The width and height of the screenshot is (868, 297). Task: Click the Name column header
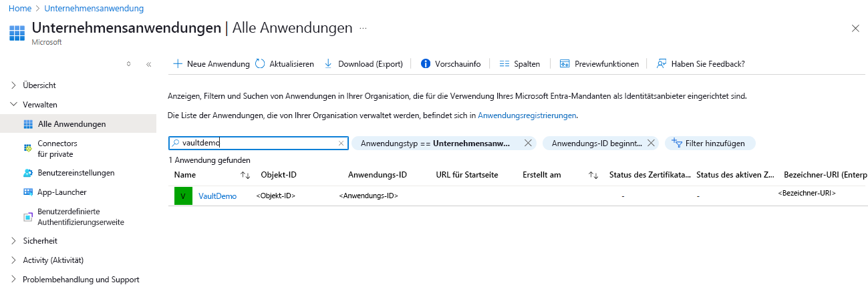[185, 175]
